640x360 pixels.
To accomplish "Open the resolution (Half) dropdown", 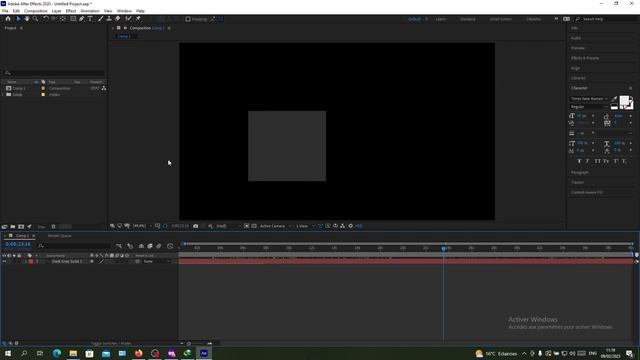I will click(228, 226).
